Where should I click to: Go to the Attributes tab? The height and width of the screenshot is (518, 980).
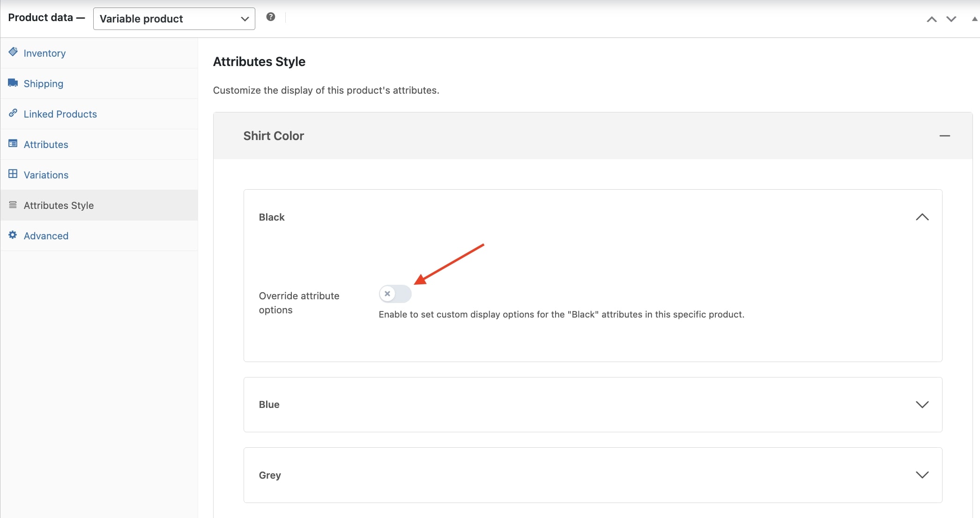tap(99, 145)
